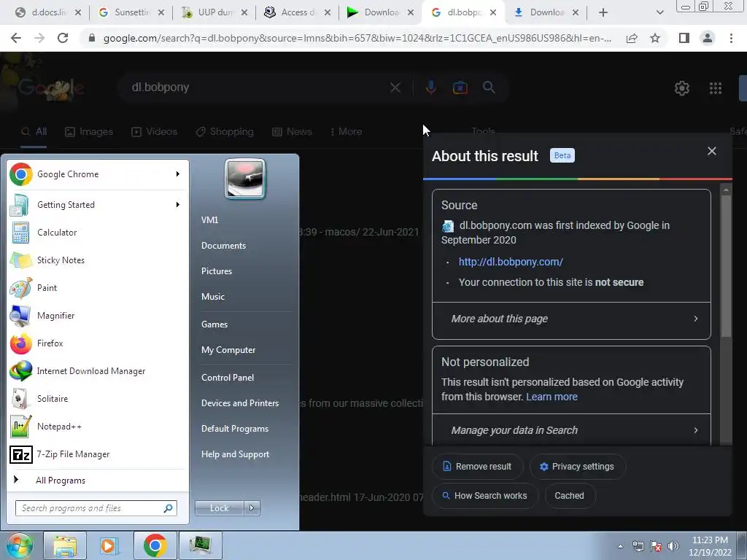Click the volume speaker tray icon
The width and height of the screenshot is (747, 560).
click(x=673, y=546)
